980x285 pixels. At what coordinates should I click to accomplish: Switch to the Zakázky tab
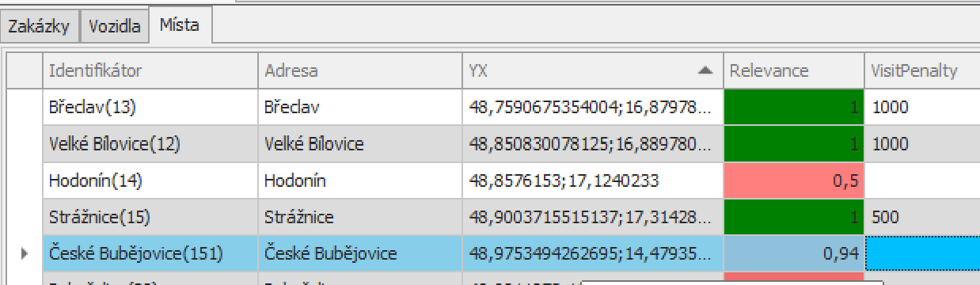pos(41,26)
